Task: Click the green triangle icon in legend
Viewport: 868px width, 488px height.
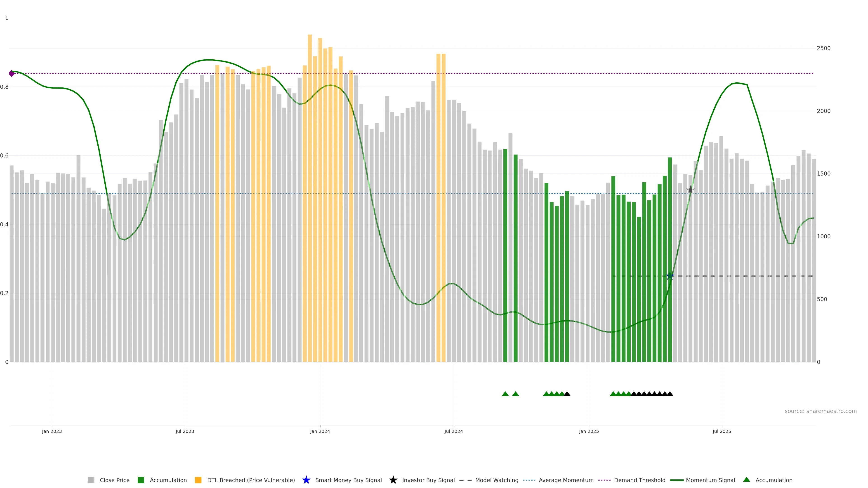Action: [746, 480]
